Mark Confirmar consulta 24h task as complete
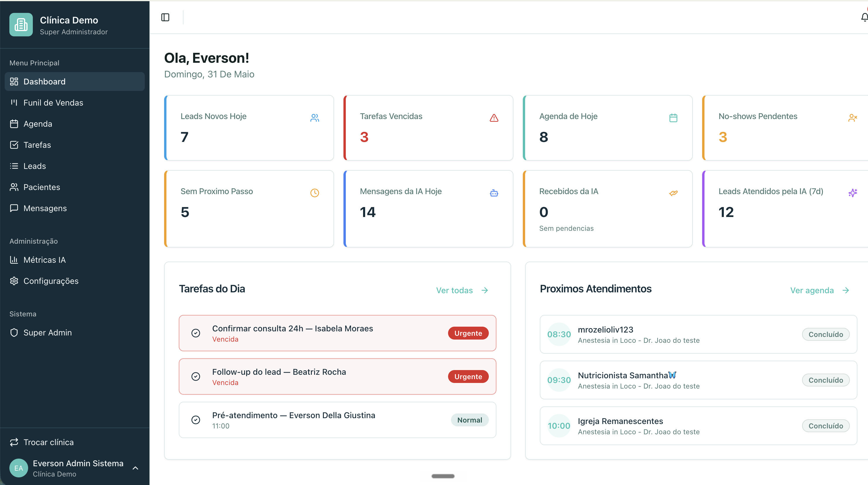Image resolution: width=868 pixels, height=485 pixels. 195,333
